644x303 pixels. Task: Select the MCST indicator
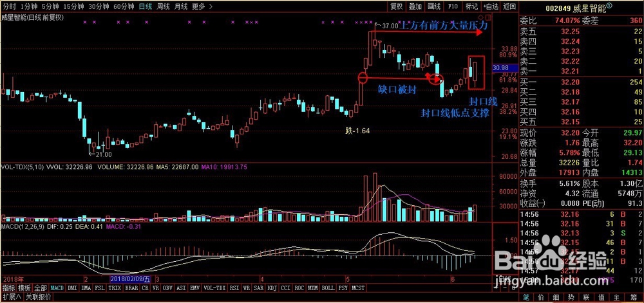pyautogui.click(x=357, y=288)
